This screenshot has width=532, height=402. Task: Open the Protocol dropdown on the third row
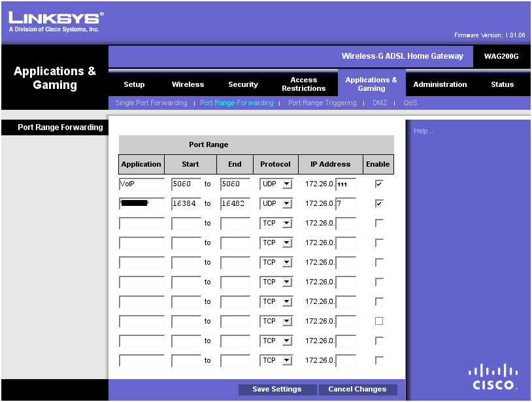(275, 223)
